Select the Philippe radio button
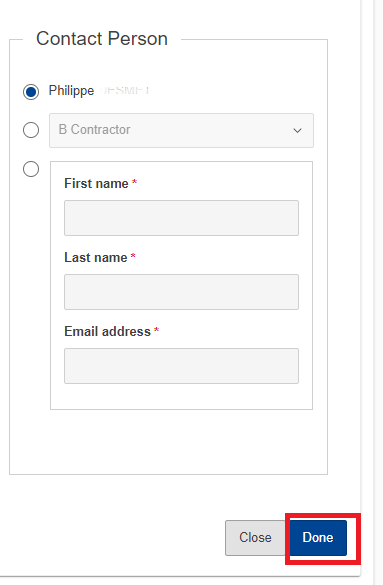 pos(31,91)
